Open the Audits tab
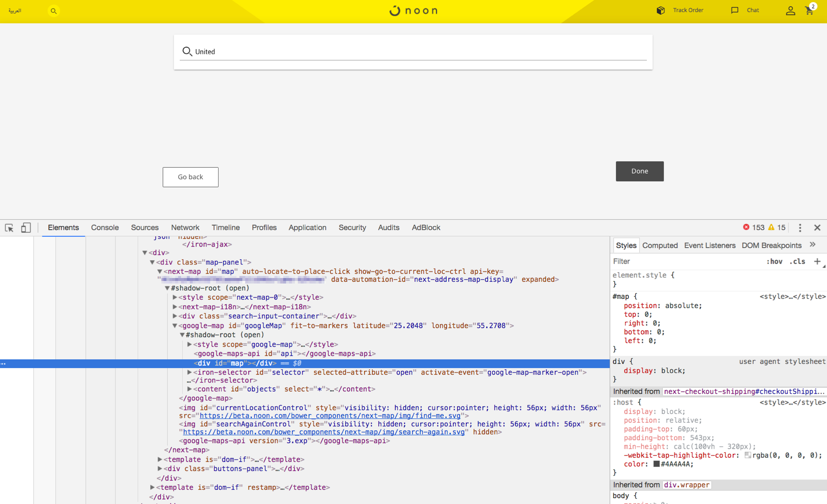The image size is (827, 504). click(389, 227)
